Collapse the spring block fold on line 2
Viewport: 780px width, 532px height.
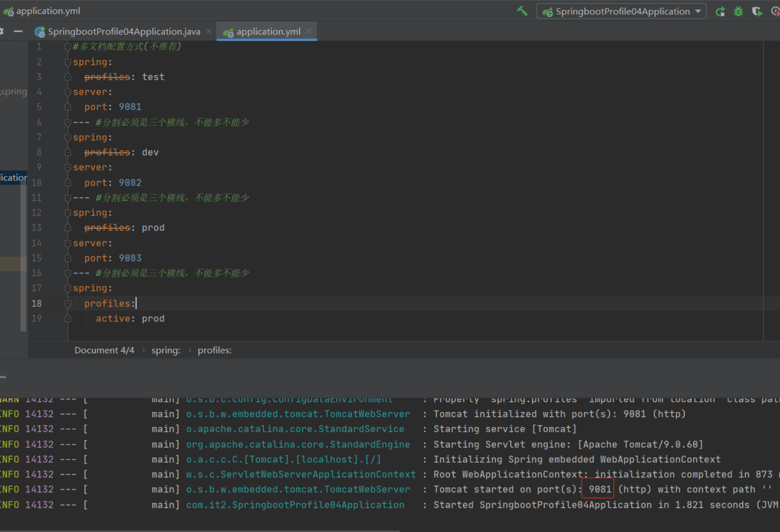click(x=68, y=62)
